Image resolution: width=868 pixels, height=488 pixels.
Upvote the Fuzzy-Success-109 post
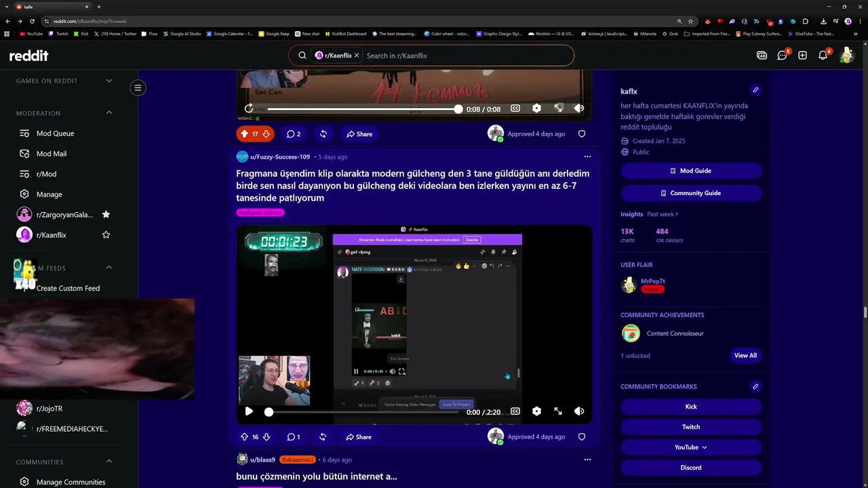pyautogui.click(x=244, y=437)
